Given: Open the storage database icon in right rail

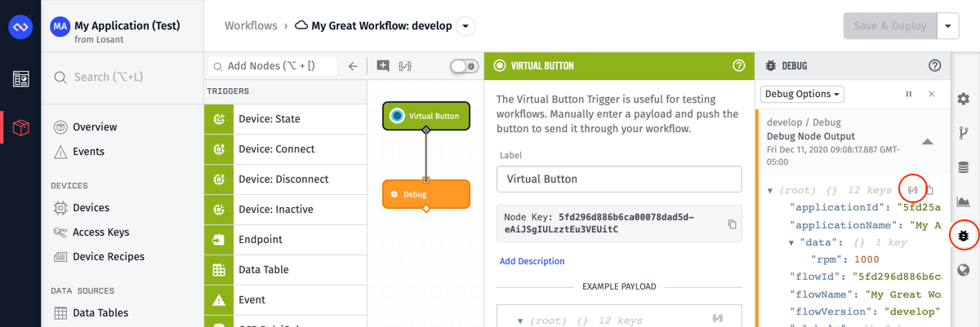Looking at the screenshot, I should coord(964,167).
